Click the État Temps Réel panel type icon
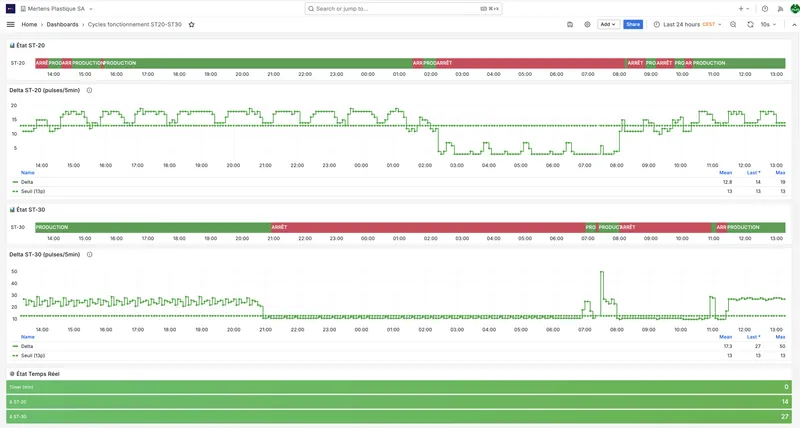This screenshot has height=428, width=800. 12,374
